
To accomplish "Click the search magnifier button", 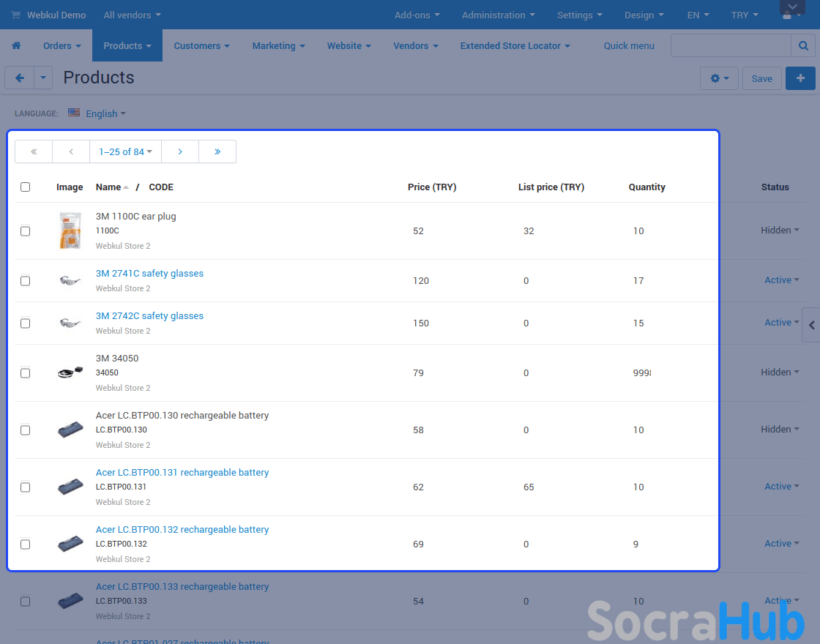I will point(803,45).
